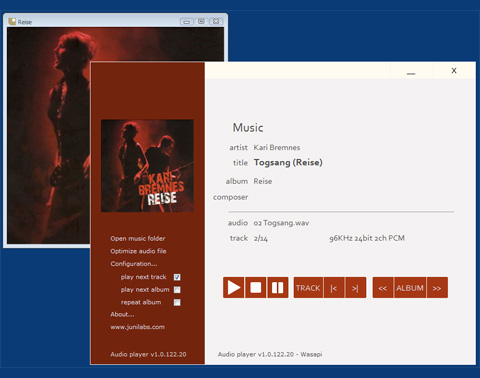
Task: Click the Kari Bremnes Reise album cover thumbnail
Action: [147, 166]
